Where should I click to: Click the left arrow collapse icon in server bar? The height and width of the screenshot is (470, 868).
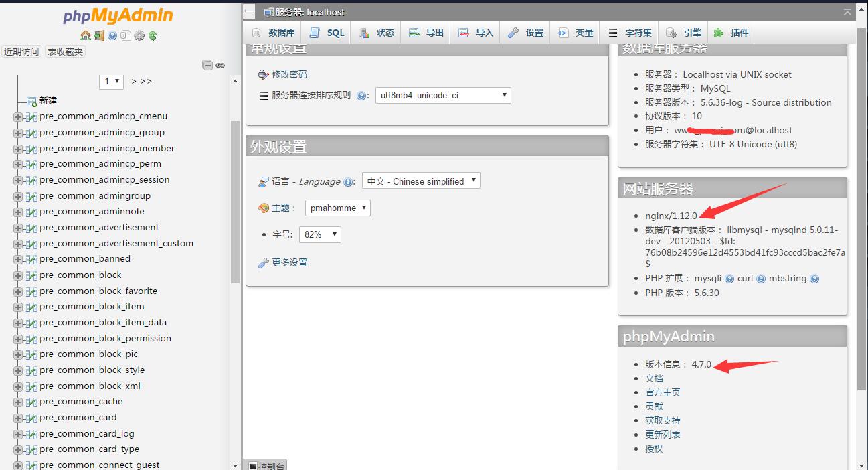pos(249,11)
